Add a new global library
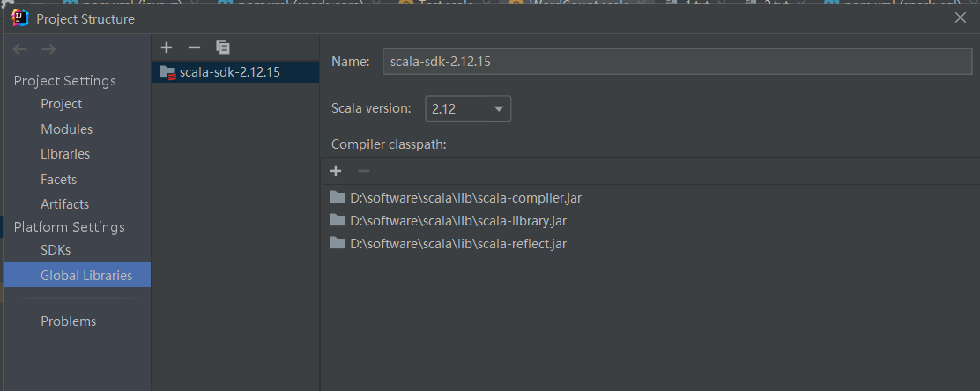 (167, 48)
